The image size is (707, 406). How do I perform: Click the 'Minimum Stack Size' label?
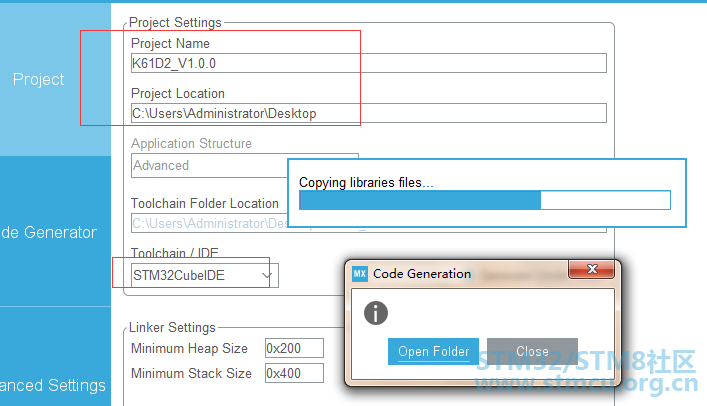(x=191, y=374)
